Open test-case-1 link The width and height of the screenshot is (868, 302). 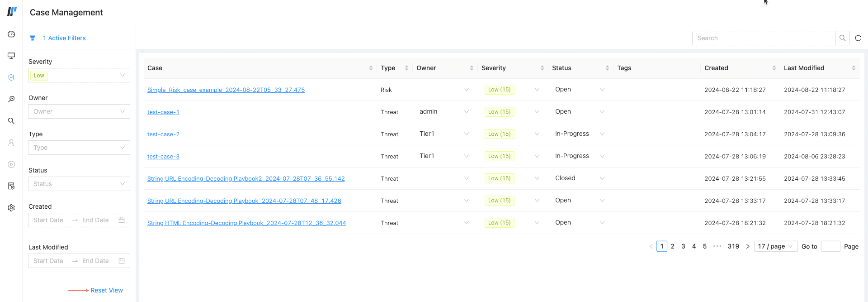click(x=163, y=112)
